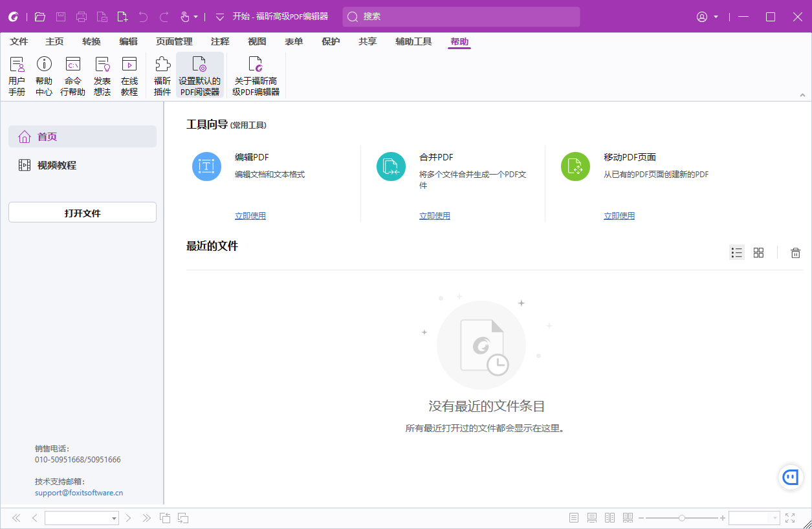The width and height of the screenshot is (812, 529).
Task: Open the 用户手册 user manual
Action: tap(17, 76)
